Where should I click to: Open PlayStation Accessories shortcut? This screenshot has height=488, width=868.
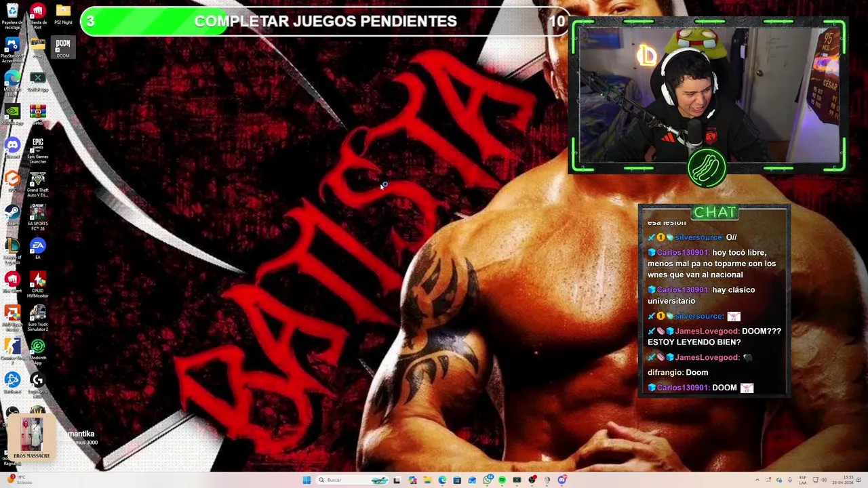pos(12,50)
